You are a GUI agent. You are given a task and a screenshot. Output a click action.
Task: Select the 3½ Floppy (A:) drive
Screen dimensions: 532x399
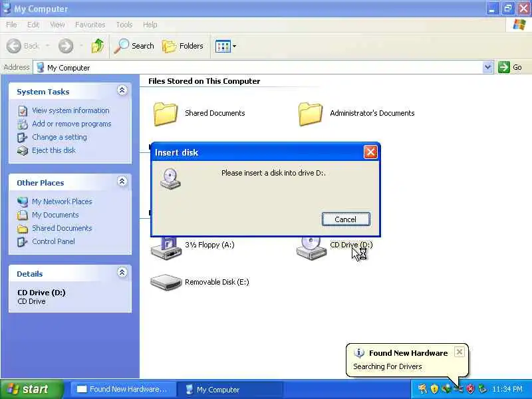pyautogui.click(x=193, y=249)
